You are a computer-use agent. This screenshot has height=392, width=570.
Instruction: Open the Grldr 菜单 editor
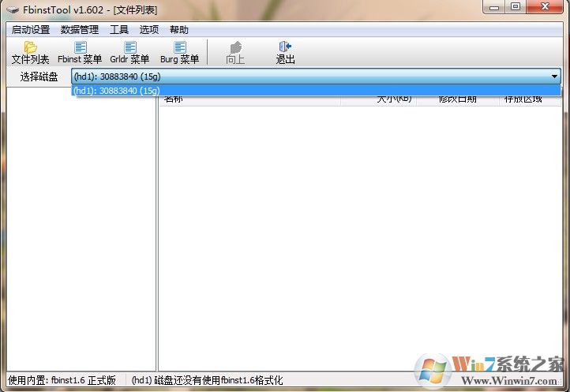(129, 53)
